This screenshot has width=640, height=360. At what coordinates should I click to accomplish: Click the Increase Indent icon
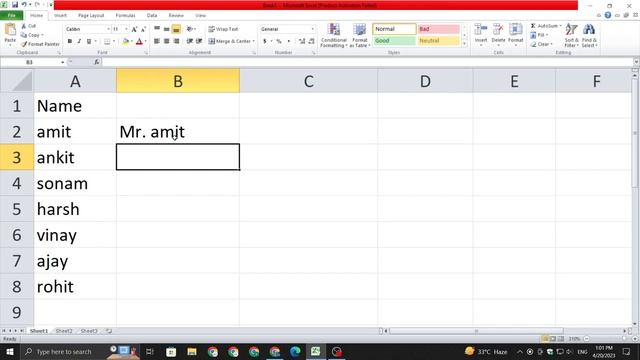(199, 41)
